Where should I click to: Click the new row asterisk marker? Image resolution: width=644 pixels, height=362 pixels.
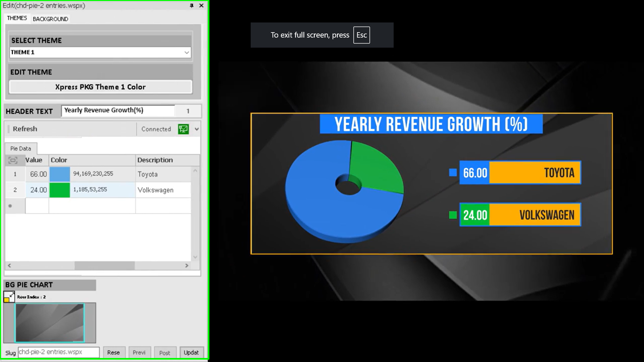10,206
